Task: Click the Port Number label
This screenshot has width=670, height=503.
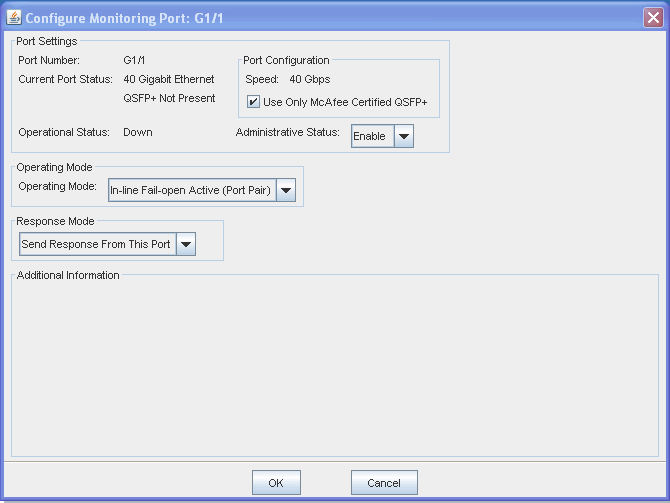Action: point(49,60)
